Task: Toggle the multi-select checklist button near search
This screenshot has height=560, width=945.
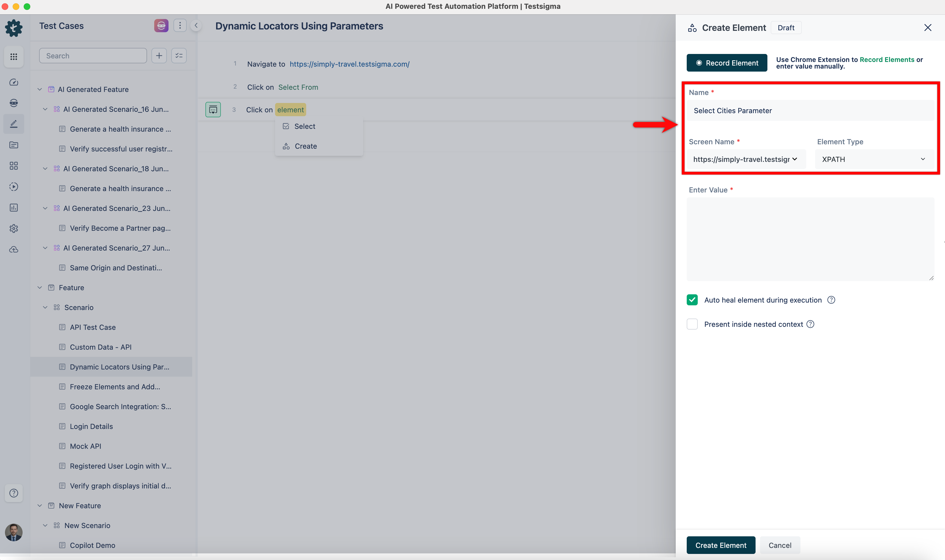Action: pos(179,56)
